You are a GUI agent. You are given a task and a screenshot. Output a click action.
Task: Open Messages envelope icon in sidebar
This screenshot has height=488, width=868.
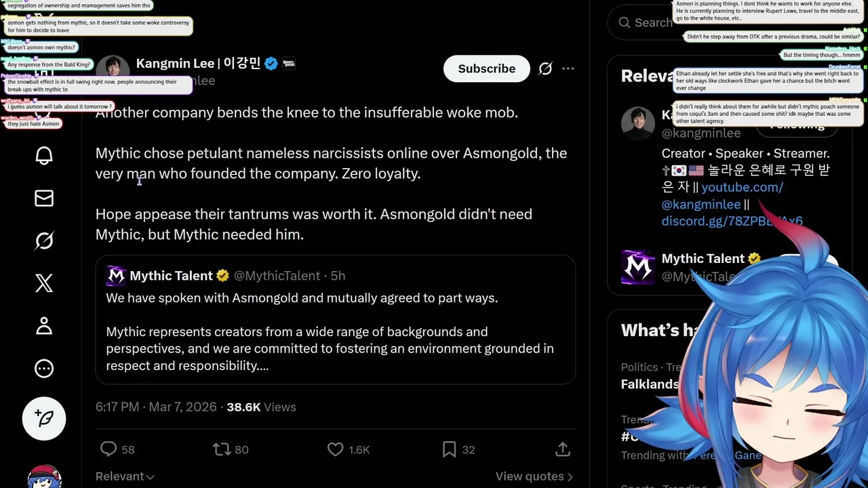point(44,198)
